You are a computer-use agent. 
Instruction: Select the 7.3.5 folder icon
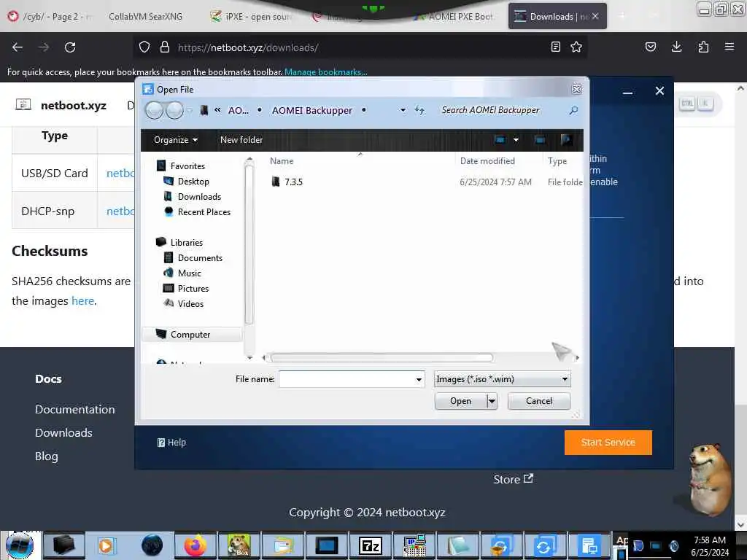[x=275, y=182]
